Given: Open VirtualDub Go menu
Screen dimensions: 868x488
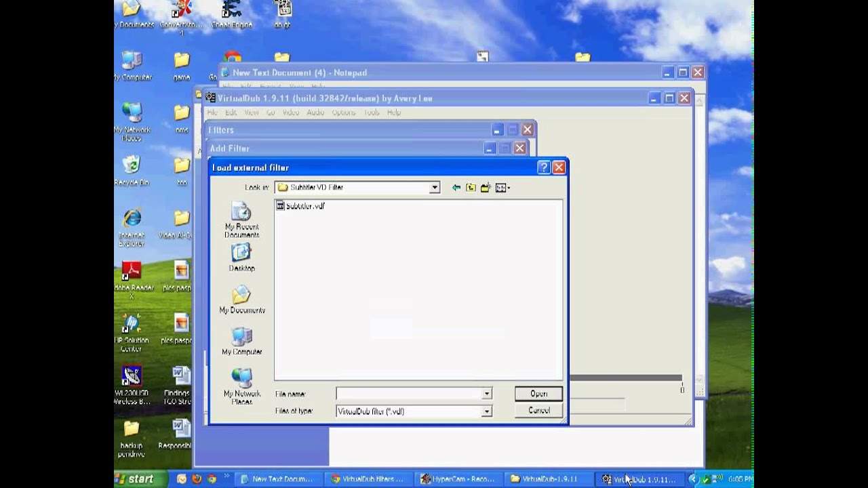Looking at the screenshot, I should coord(271,113).
